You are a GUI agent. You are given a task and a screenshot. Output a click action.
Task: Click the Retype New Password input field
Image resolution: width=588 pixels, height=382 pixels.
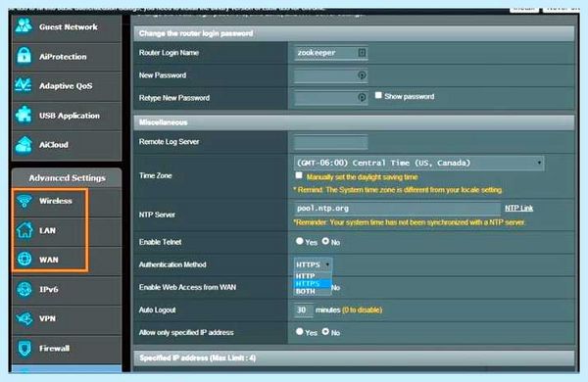pos(331,98)
